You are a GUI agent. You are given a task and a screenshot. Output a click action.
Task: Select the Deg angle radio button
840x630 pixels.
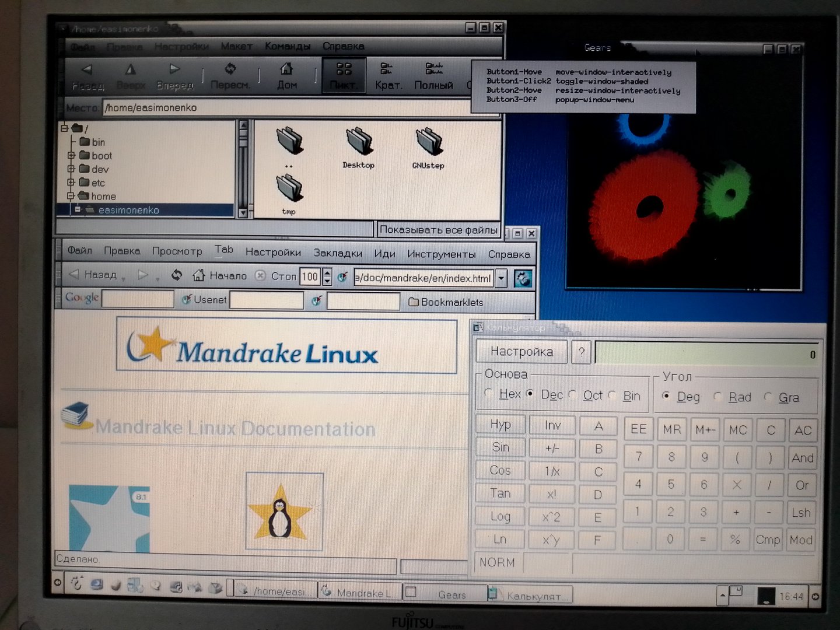[x=666, y=396]
